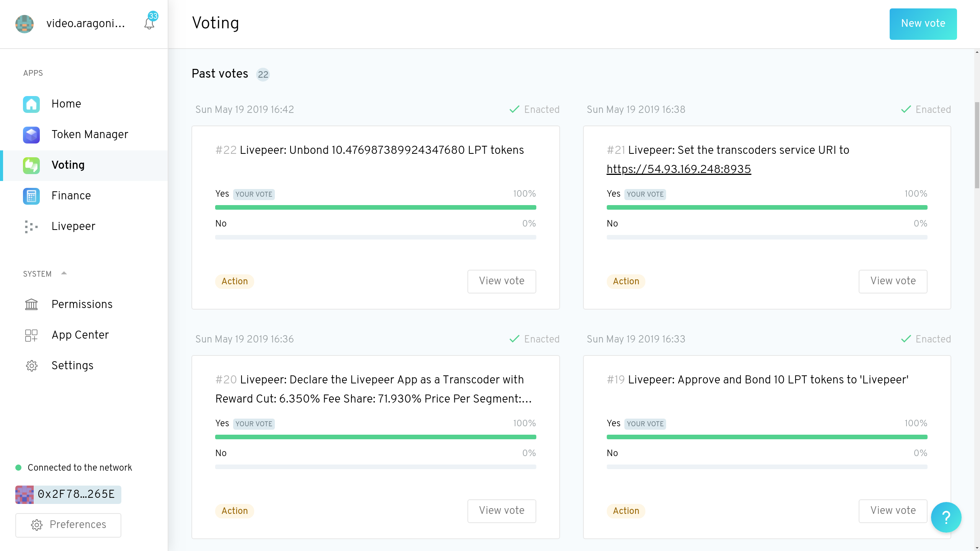
Task: Open the Livepeer menu item
Action: click(x=84, y=227)
